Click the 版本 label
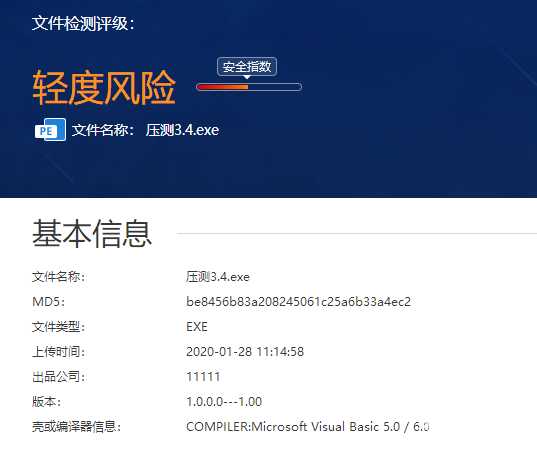Screen dimensions: 537x460 [46, 402]
